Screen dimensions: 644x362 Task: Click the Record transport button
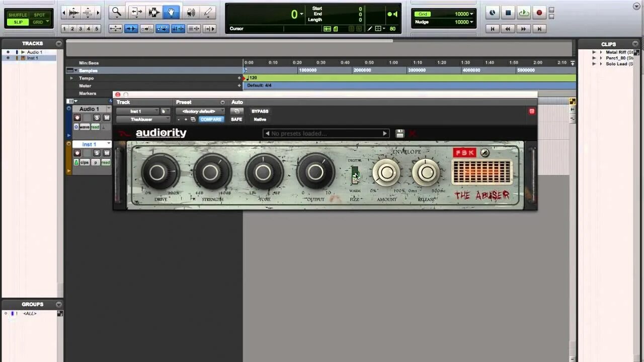point(539,13)
